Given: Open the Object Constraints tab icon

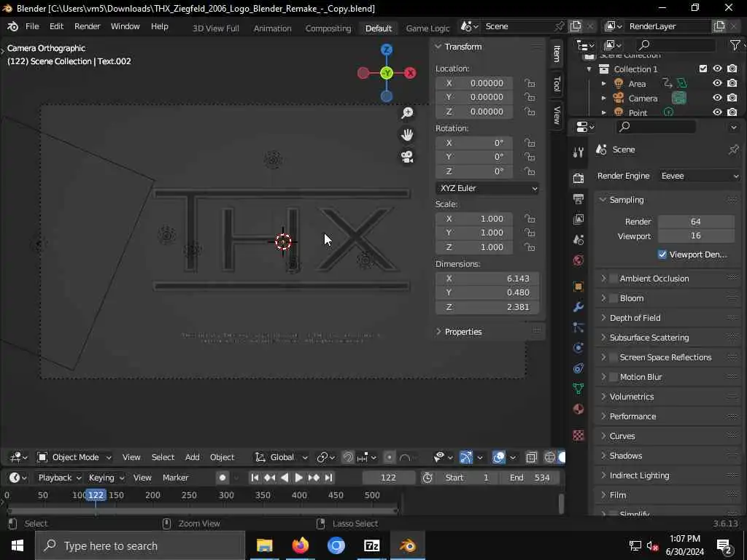Looking at the screenshot, I should 578,368.
